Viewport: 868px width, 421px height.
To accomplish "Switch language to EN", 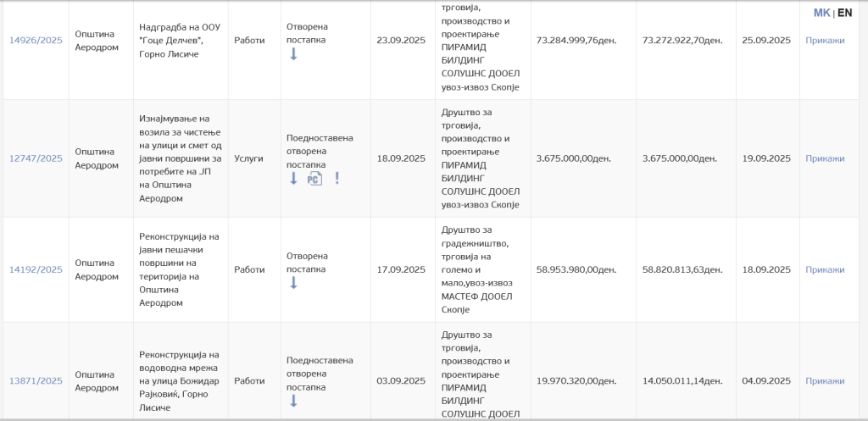I will [x=845, y=13].
